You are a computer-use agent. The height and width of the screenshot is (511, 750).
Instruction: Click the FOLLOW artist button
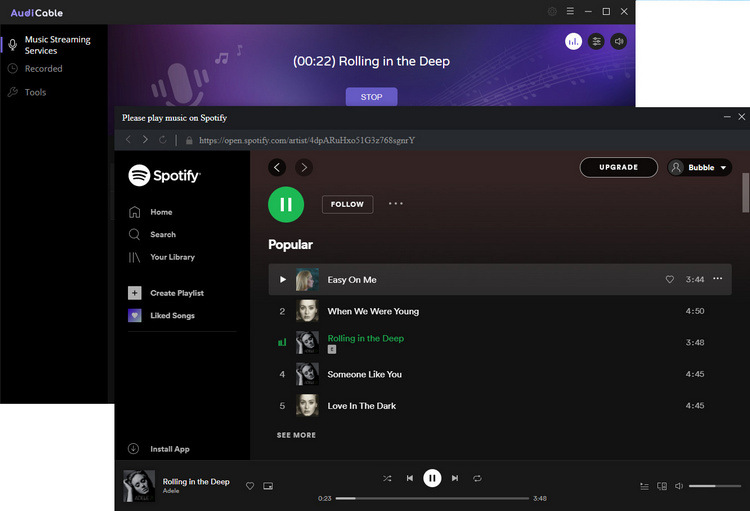tap(347, 204)
